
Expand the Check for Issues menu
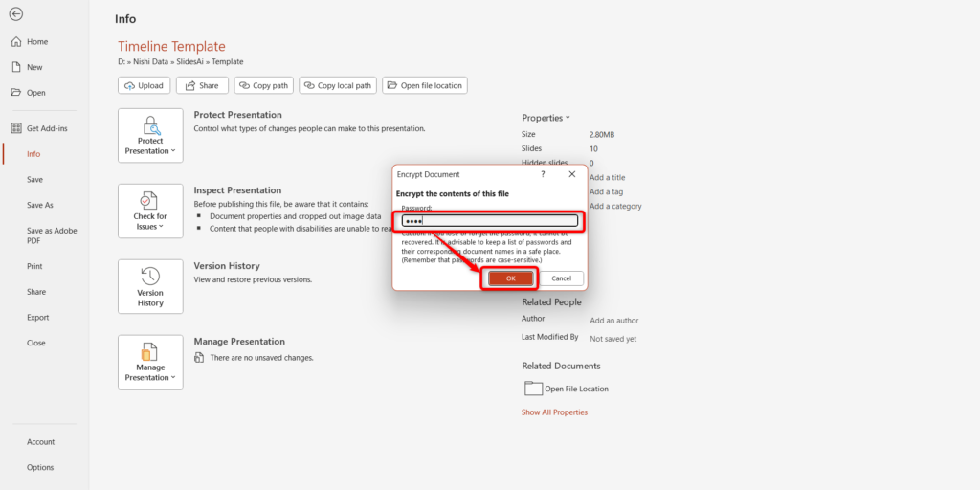(150, 212)
